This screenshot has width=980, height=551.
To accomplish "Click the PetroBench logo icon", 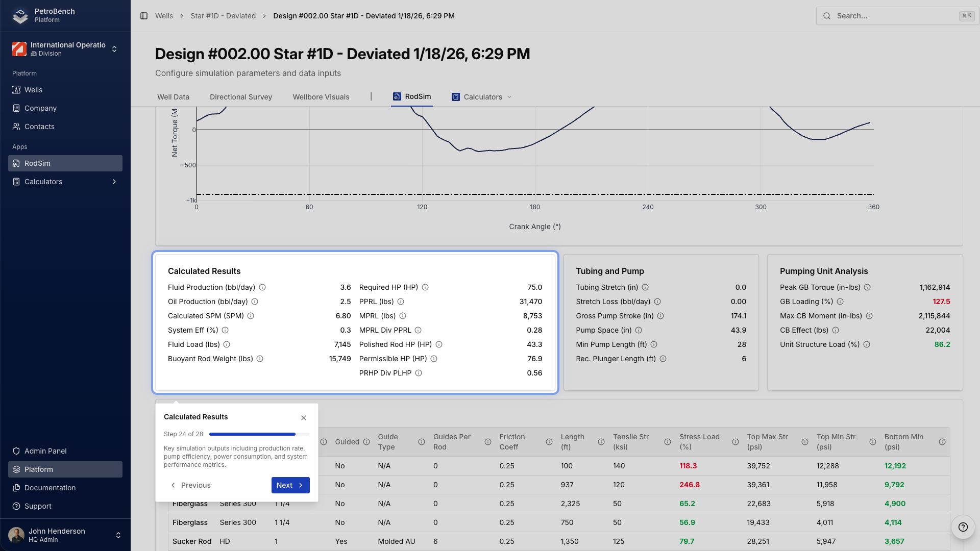I will [x=19, y=15].
